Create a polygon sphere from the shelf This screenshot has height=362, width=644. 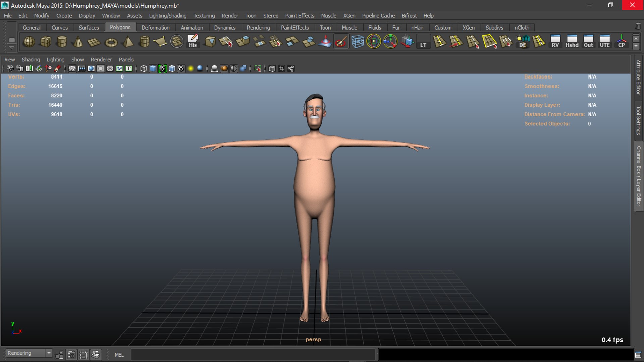29,42
